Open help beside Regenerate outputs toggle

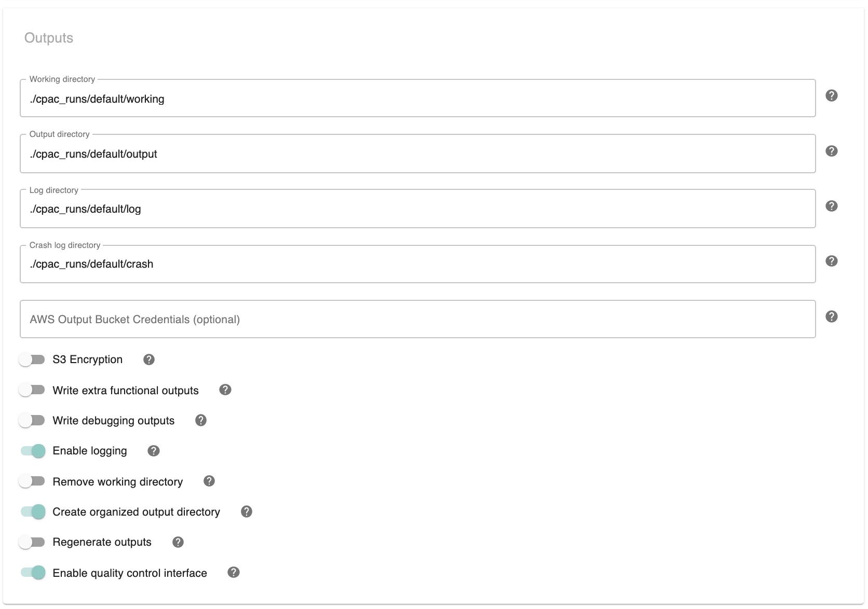[x=178, y=542]
